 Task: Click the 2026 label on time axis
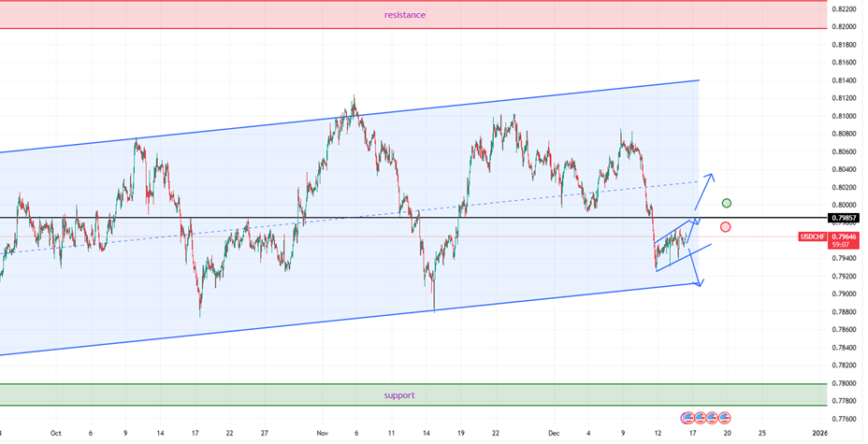pos(818,434)
